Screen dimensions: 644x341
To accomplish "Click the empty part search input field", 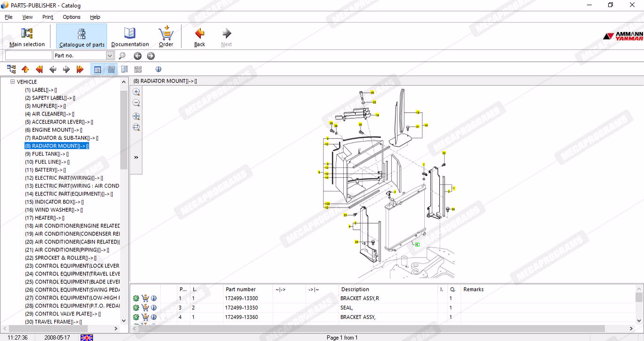I will [28, 56].
